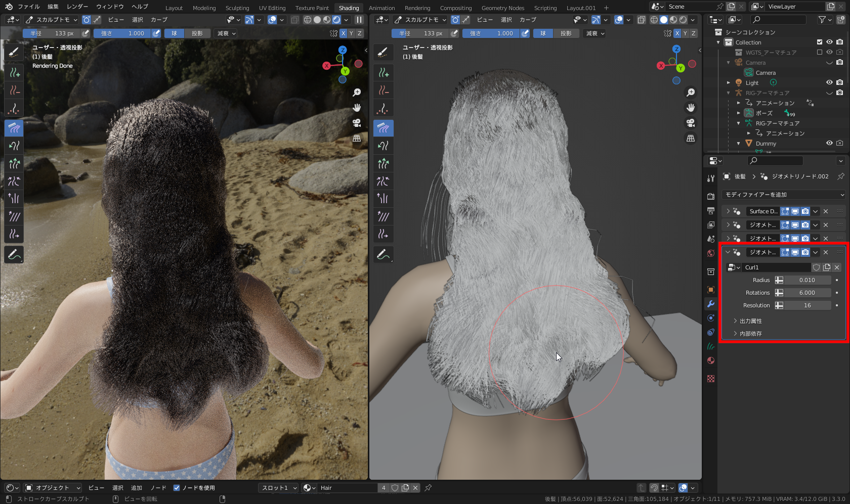Hide the Dummy object in outliner

click(x=829, y=143)
